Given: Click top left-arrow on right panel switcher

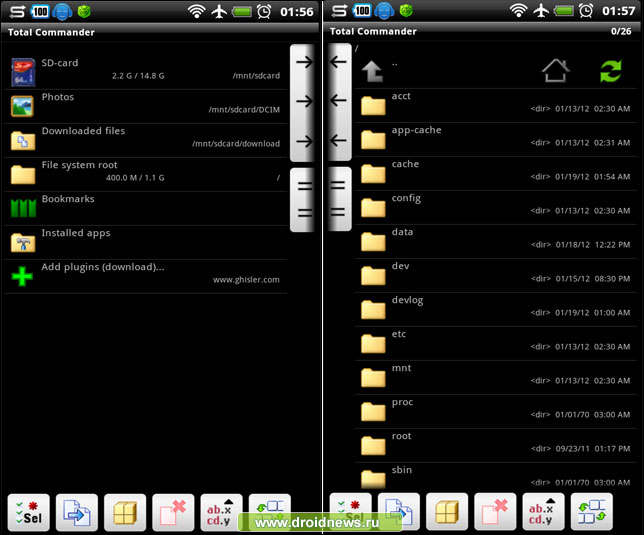Looking at the screenshot, I should [x=338, y=62].
